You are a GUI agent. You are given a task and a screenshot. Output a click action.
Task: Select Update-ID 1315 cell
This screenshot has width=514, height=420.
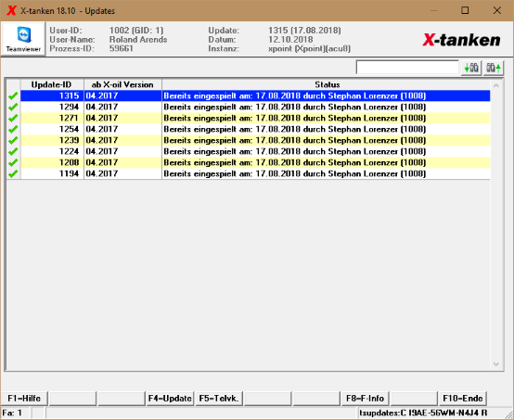tap(52, 95)
